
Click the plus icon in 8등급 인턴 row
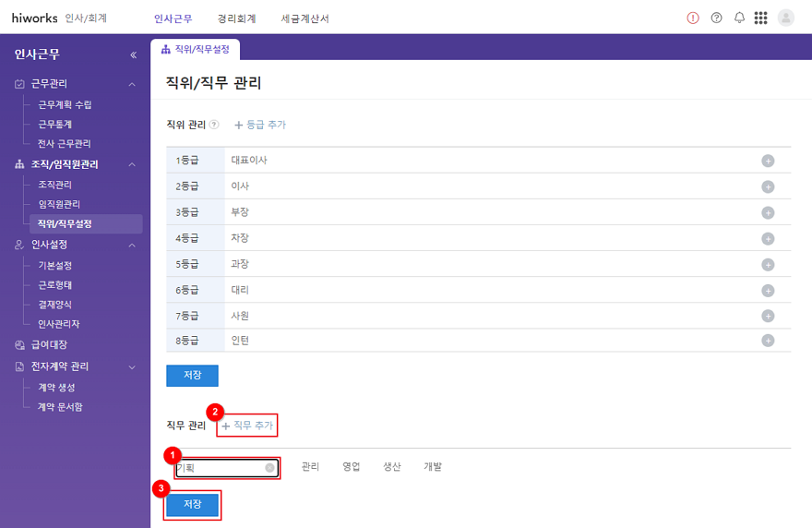(768, 341)
